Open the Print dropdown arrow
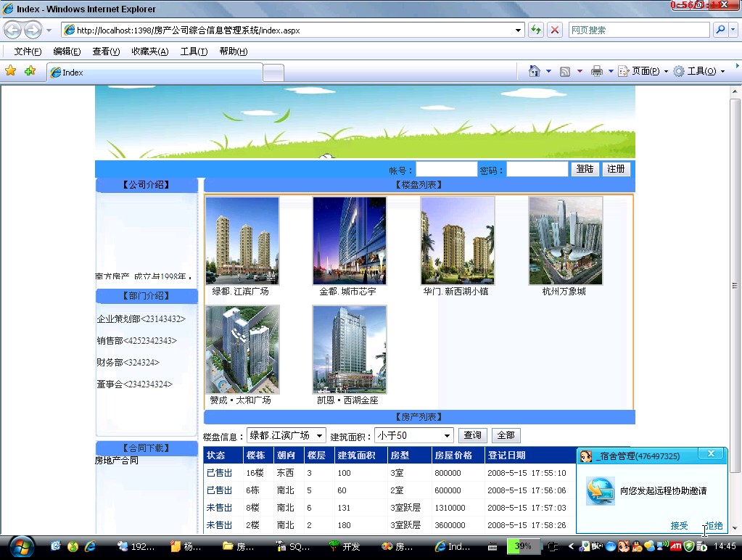Screen dimensions: 742x560 611,72
